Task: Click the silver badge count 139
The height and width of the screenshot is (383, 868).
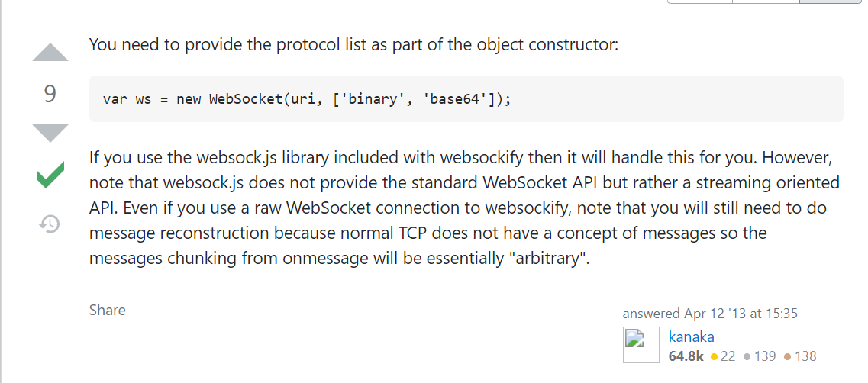Action: click(x=764, y=356)
